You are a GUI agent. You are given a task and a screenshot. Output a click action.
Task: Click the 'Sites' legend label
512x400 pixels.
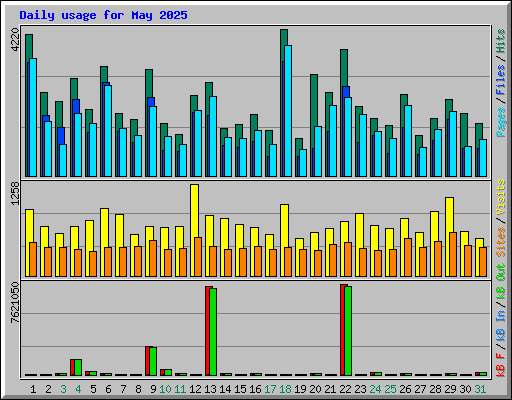(501, 242)
